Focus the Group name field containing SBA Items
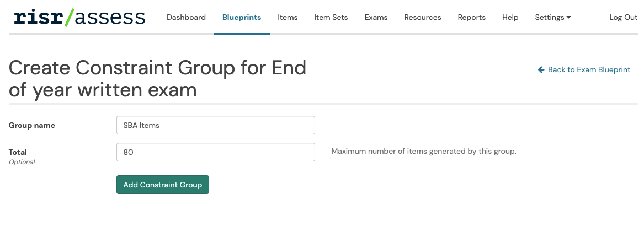Viewport: 644px width, 237px height. pos(216,125)
